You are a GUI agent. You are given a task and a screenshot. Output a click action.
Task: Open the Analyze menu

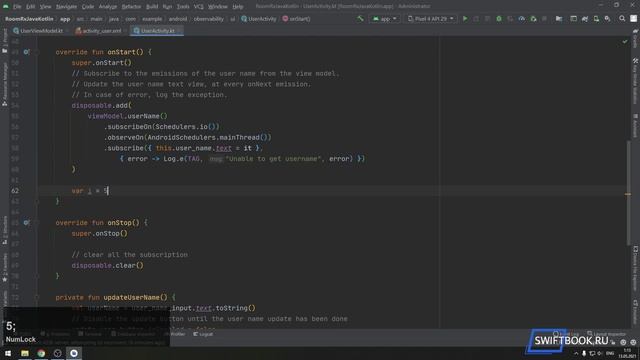[x=108, y=7]
